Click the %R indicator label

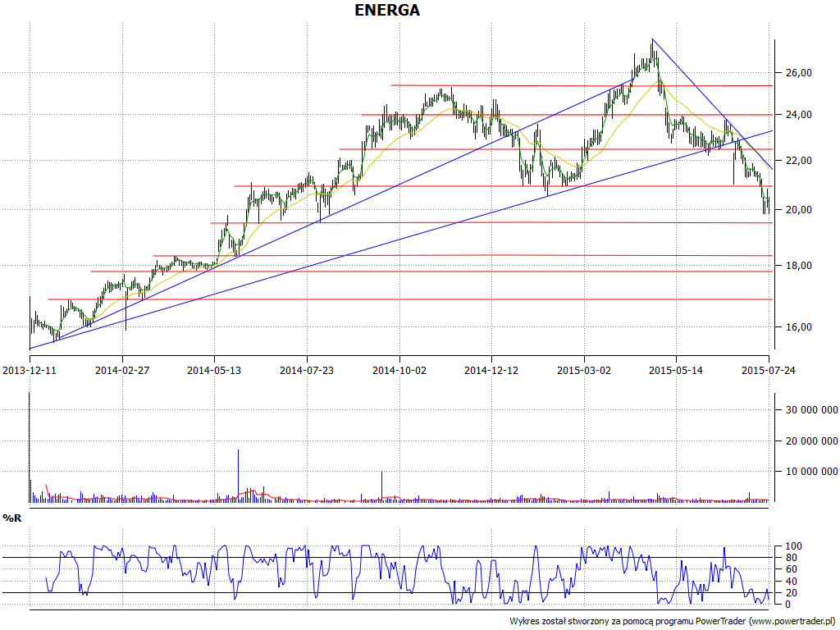click(x=12, y=518)
